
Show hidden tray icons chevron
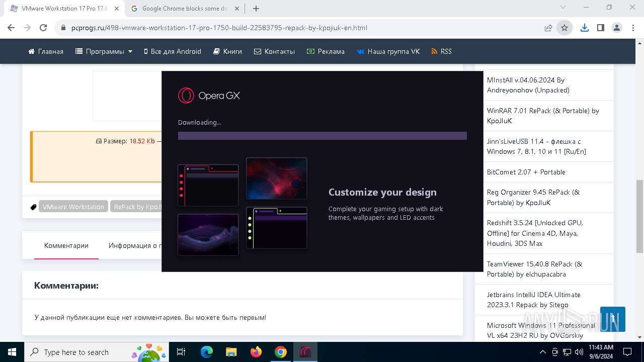[x=543, y=352]
